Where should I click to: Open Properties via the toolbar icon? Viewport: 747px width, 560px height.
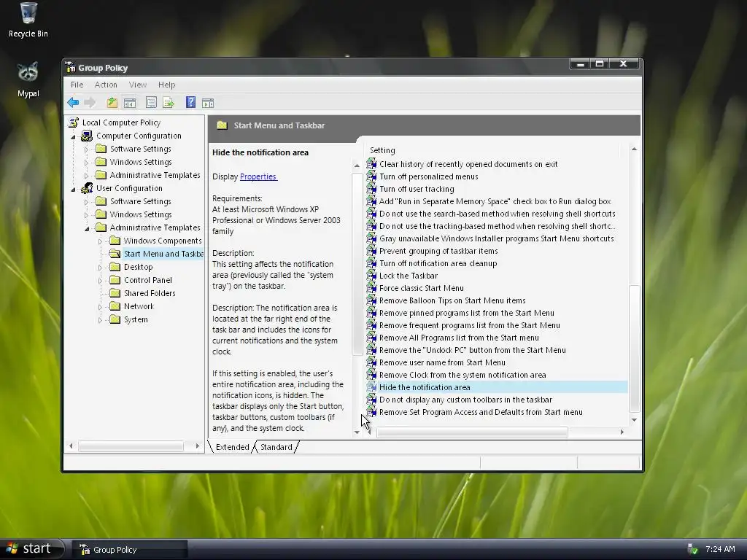pyautogui.click(x=151, y=102)
